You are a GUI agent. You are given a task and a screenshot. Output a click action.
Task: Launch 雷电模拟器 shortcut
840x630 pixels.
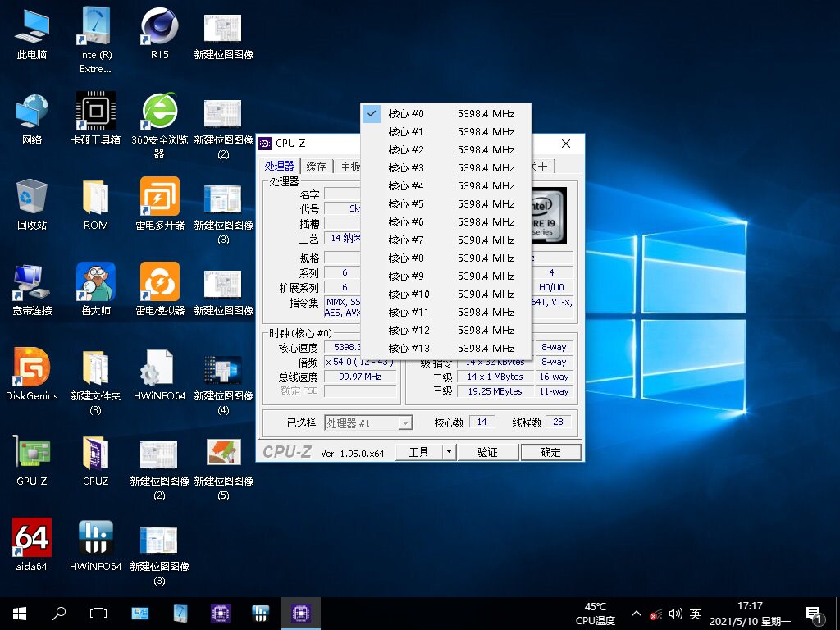pos(160,290)
